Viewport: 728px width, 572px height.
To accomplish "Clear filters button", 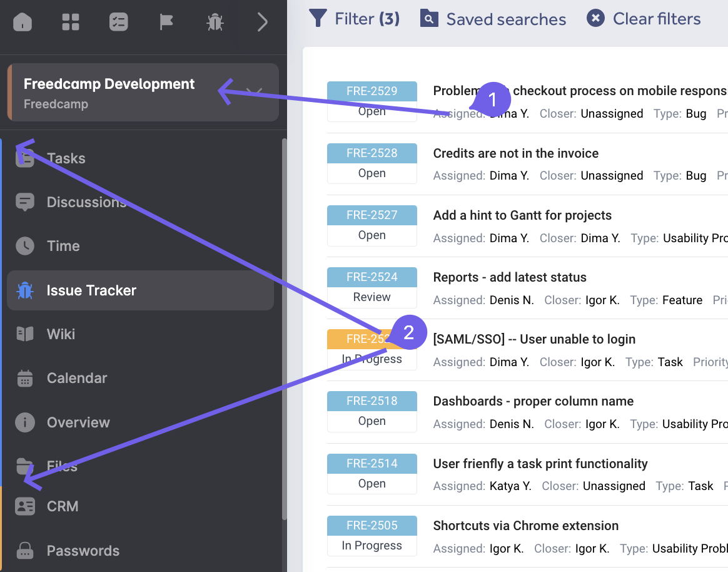I will (644, 19).
